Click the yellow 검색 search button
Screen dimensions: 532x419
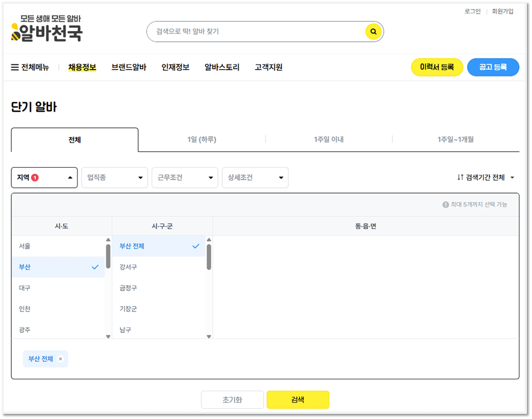coord(298,399)
